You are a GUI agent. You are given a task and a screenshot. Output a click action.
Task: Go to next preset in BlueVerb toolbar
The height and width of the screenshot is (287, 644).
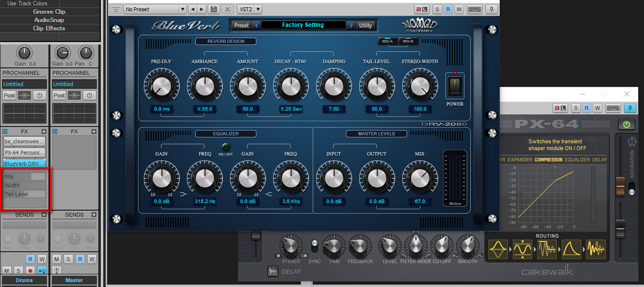point(202,9)
